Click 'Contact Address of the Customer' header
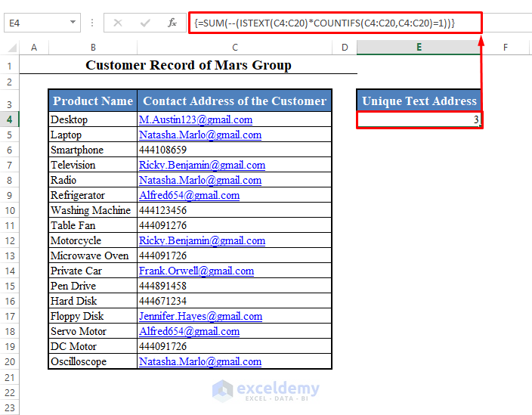The width and height of the screenshot is (532, 415). pos(234,101)
